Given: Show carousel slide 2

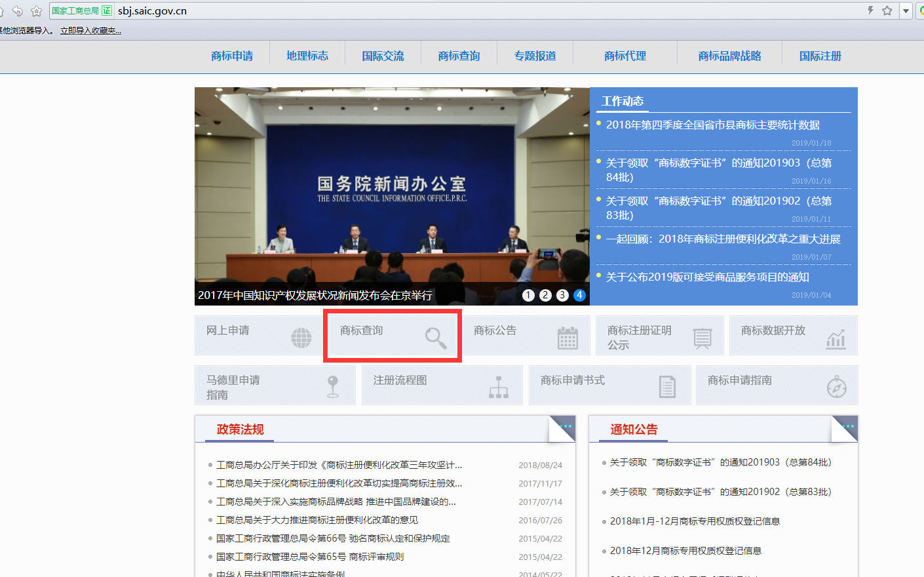Looking at the screenshot, I should tap(545, 295).
